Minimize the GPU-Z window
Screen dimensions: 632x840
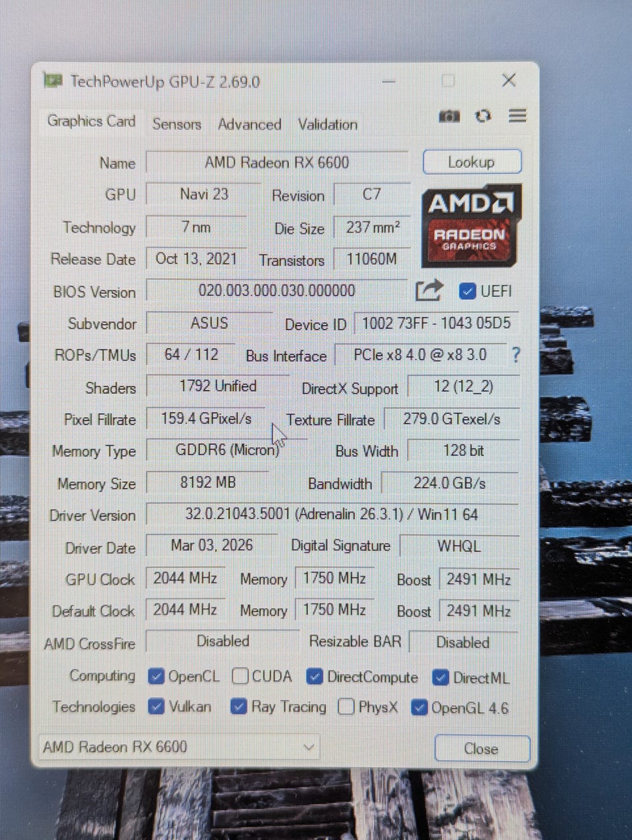[388, 82]
